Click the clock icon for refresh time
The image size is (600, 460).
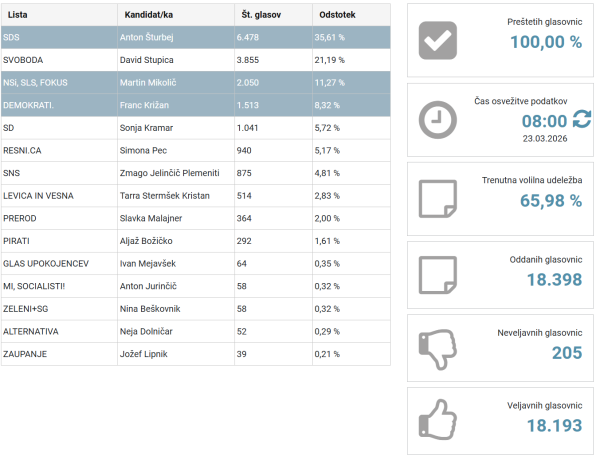pyautogui.click(x=437, y=119)
